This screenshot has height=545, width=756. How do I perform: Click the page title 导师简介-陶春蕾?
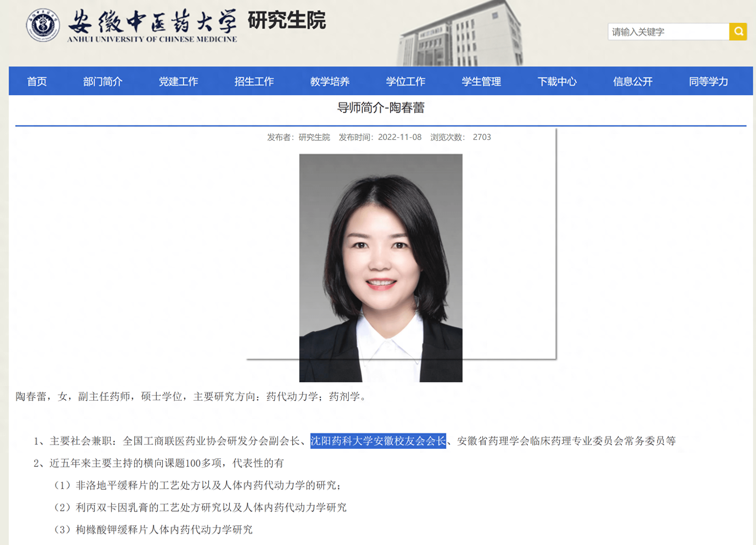point(381,108)
